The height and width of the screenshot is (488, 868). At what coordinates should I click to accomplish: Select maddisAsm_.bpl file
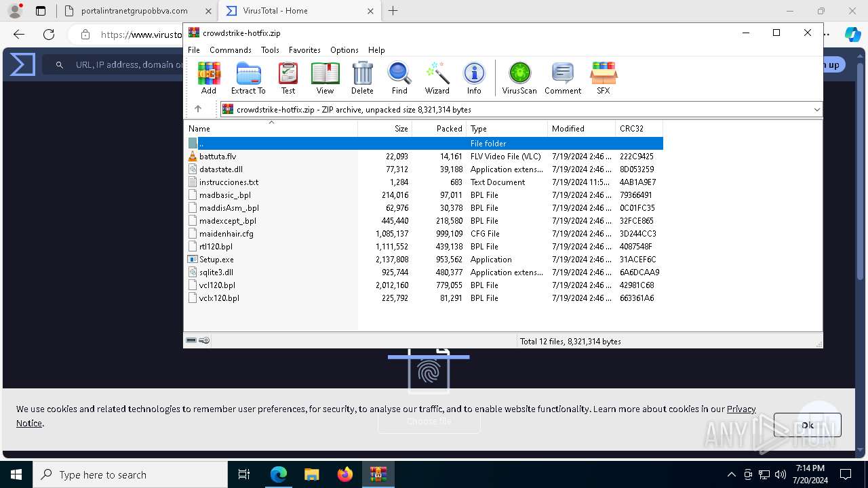click(424, 208)
